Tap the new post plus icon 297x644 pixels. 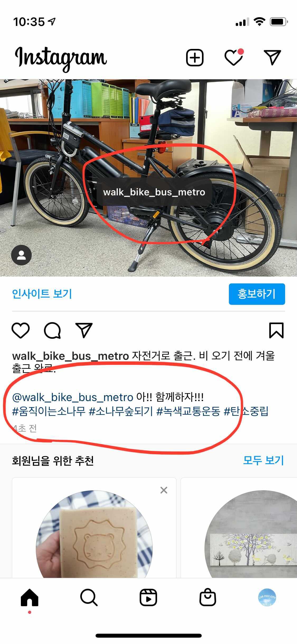[195, 57]
